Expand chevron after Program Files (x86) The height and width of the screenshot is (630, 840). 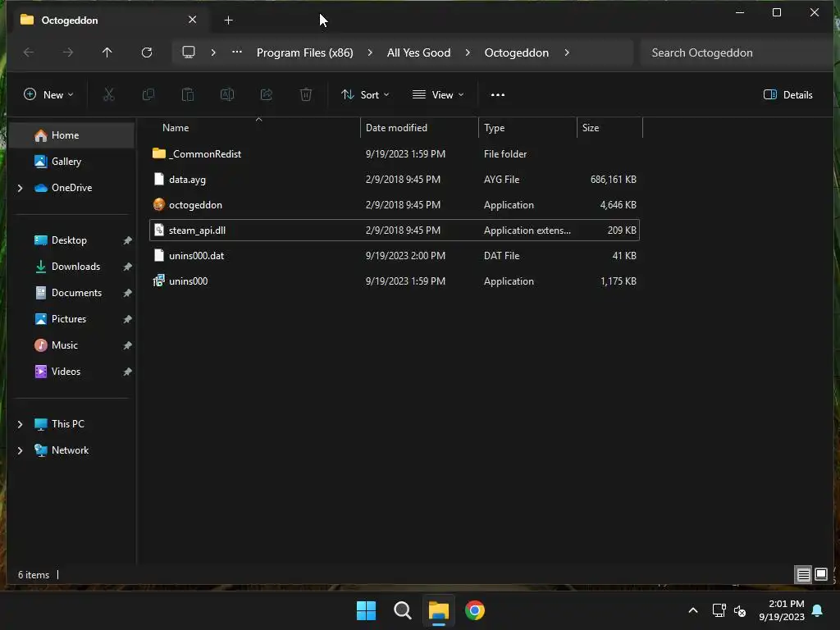pyautogui.click(x=370, y=52)
